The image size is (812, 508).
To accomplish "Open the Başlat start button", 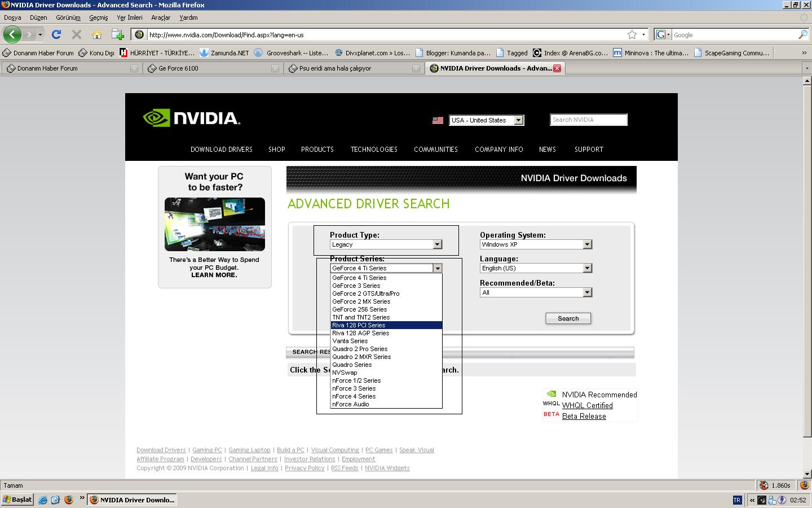I will 17,500.
